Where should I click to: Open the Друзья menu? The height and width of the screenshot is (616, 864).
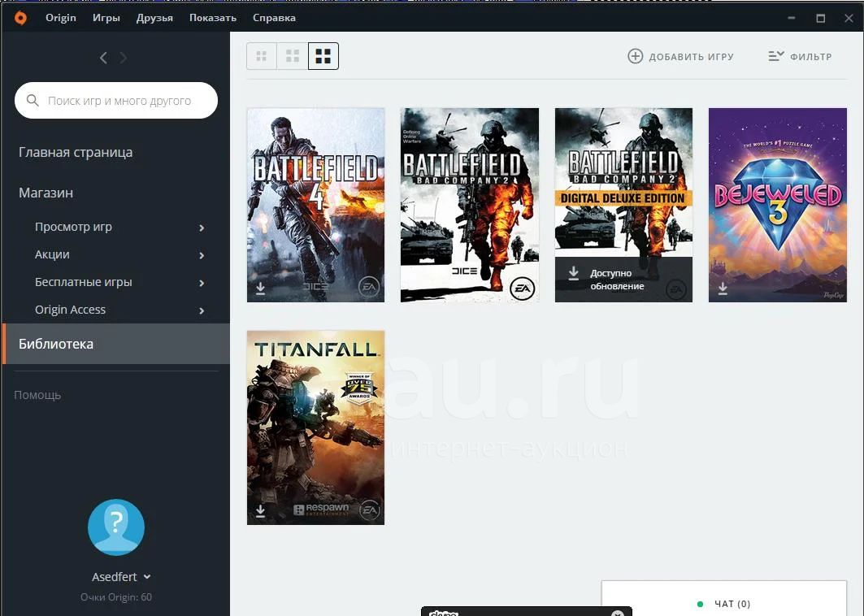point(154,18)
